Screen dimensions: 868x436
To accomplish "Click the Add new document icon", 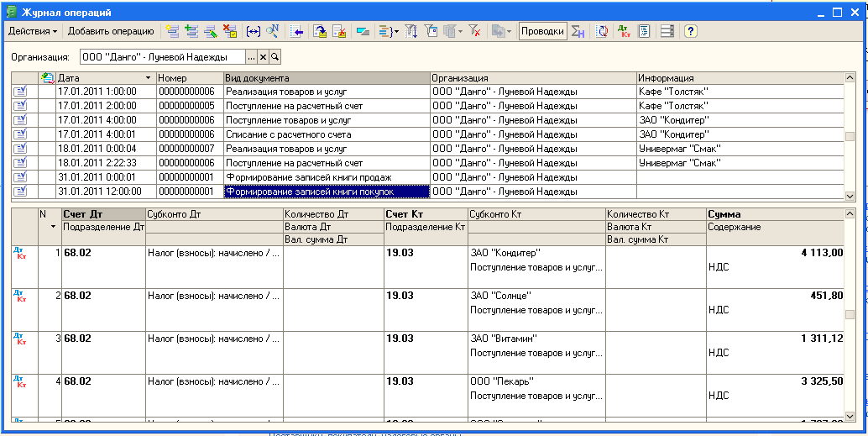I will (172, 31).
